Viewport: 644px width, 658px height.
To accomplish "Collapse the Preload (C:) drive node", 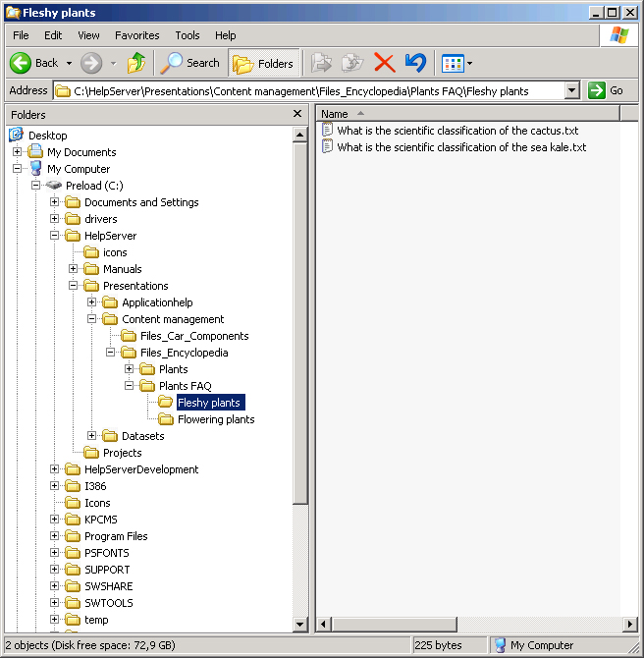I will click(x=35, y=185).
